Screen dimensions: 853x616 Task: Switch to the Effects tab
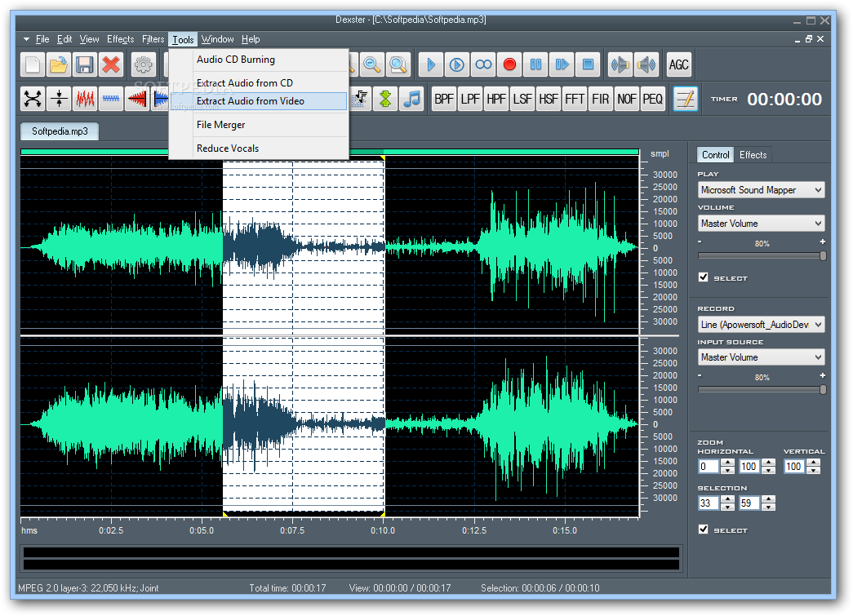[753, 155]
